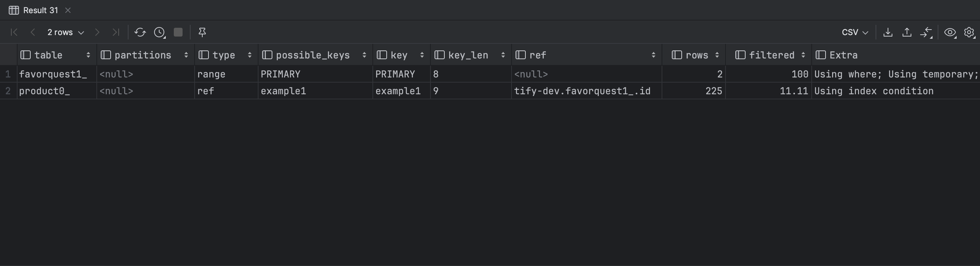Image resolution: width=980 pixels, height=266 pixels.
Task: Click example1 in the key column
Action: [401, 91]
